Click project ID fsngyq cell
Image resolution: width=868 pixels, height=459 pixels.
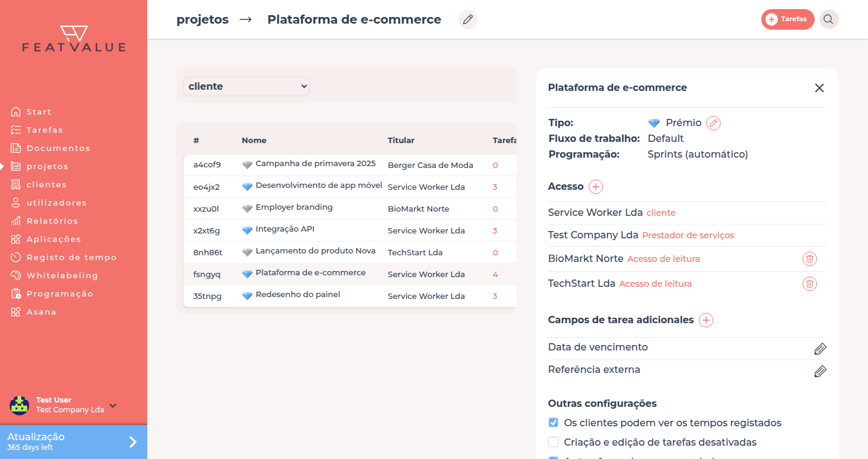(207, 274)
